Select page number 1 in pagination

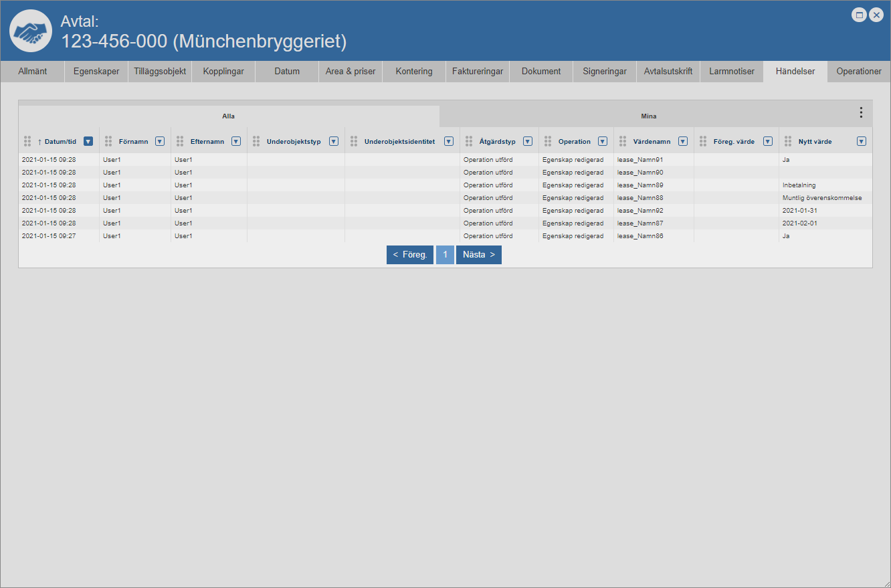445,255
